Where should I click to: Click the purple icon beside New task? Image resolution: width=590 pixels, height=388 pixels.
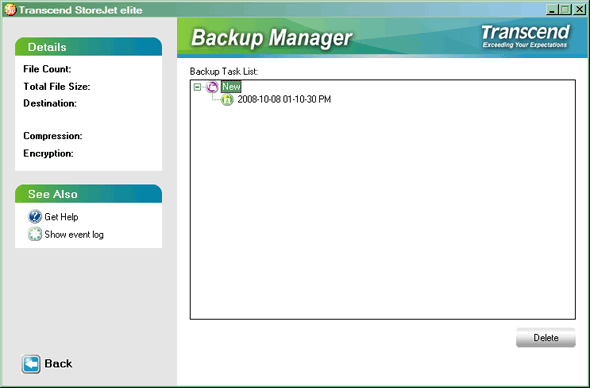(212, 87)
